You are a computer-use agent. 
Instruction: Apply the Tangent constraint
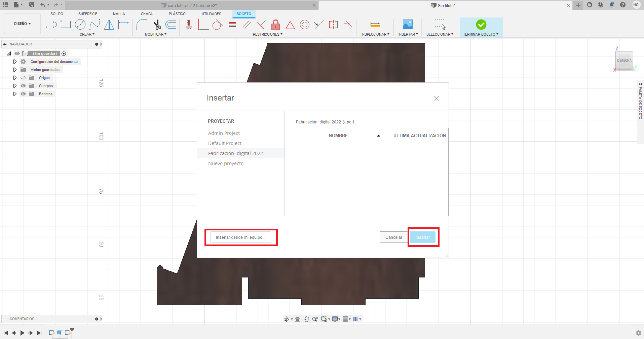(x=218, y=25)
